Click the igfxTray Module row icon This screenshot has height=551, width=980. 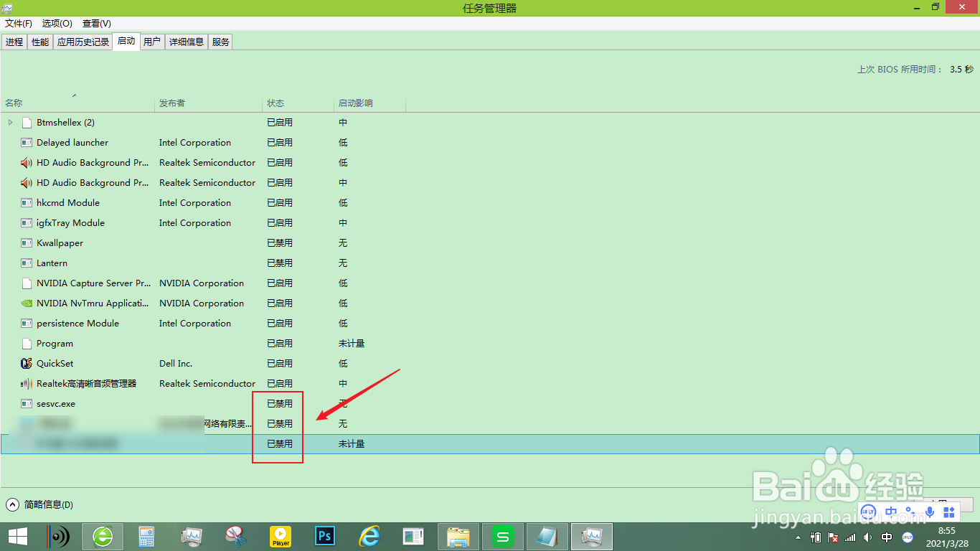[27, 223]
